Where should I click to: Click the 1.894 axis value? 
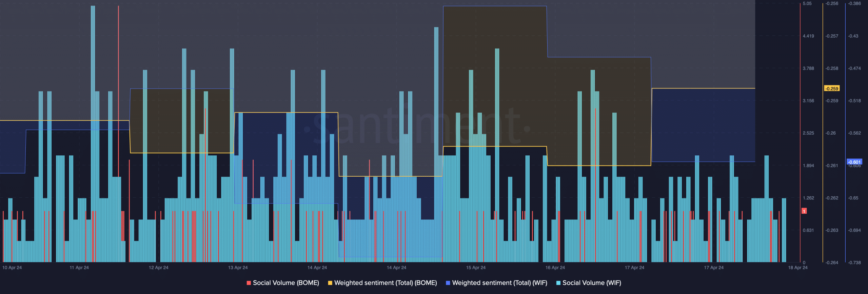(808, 166)
